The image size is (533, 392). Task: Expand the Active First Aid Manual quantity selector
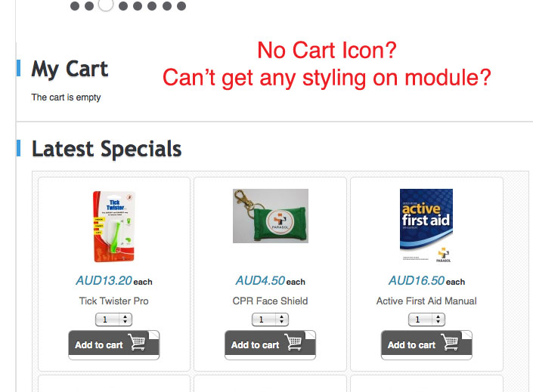pos(426,319)
